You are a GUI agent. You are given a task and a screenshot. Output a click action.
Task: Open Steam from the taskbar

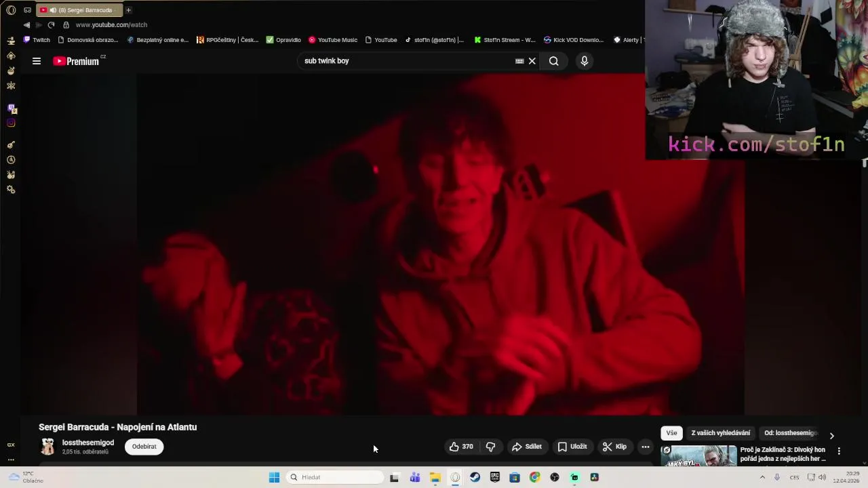tap(475, 477)
